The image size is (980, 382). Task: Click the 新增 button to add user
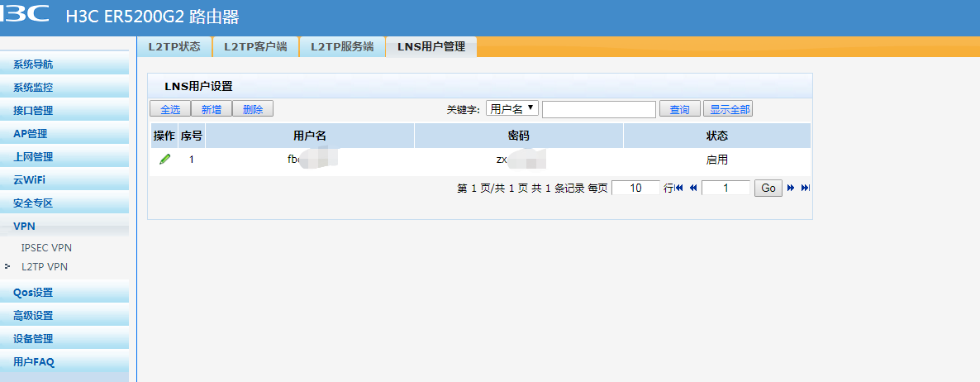(212, 109)
